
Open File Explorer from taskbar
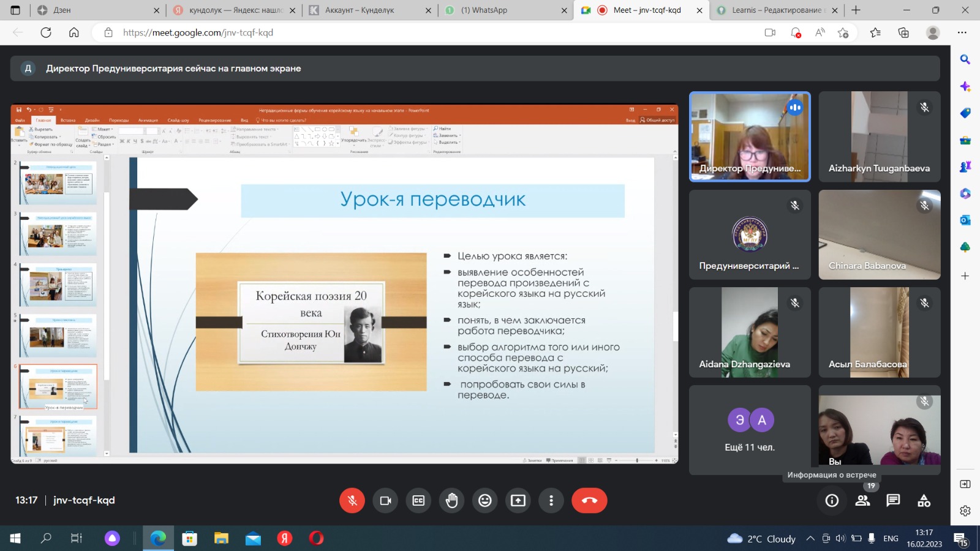tap(221, 539)
